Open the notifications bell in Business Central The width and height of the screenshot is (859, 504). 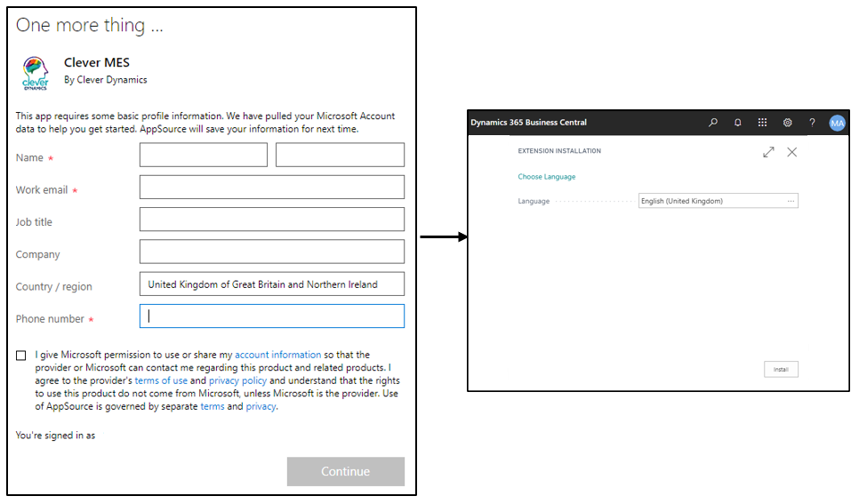pos(738,123)
